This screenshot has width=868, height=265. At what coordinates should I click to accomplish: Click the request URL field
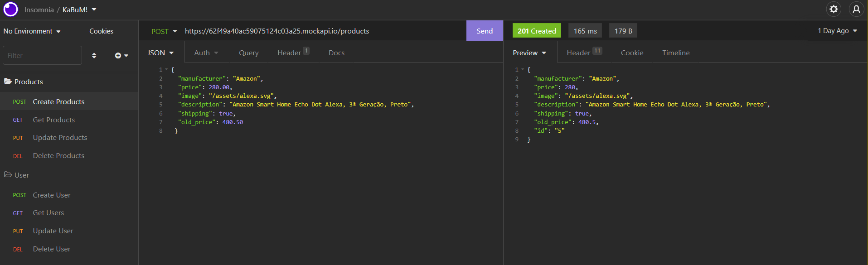tap(323, 31)
